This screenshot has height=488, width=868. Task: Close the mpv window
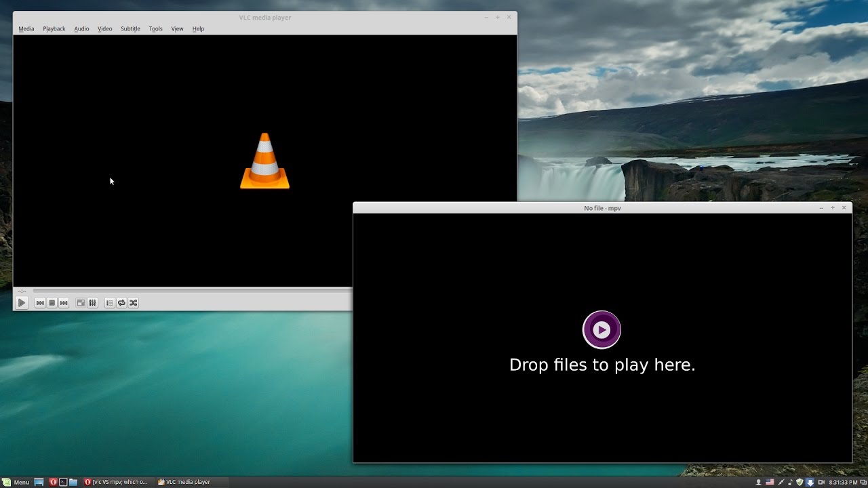[x=844, y=208]
